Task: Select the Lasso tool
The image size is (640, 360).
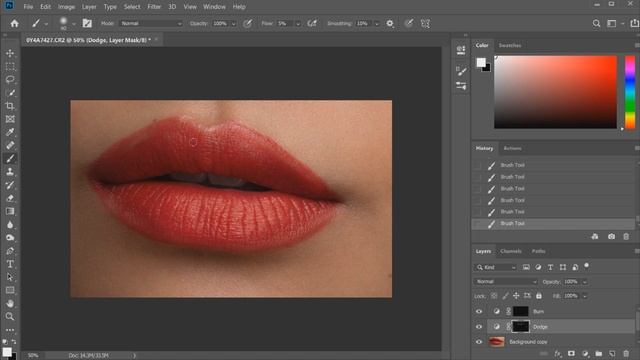Action: click(x=10, y=79)
